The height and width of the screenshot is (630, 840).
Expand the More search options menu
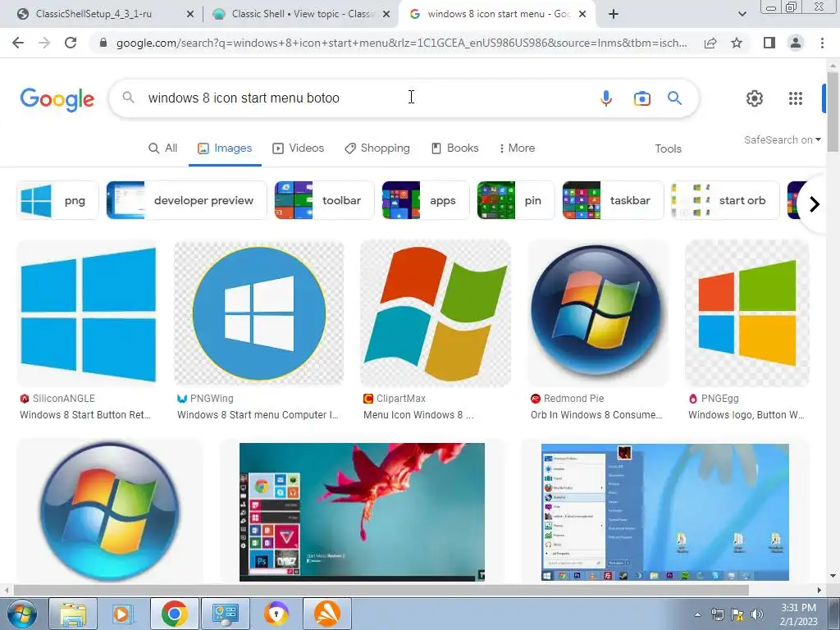pyautogui.click(x=517, y=148)
